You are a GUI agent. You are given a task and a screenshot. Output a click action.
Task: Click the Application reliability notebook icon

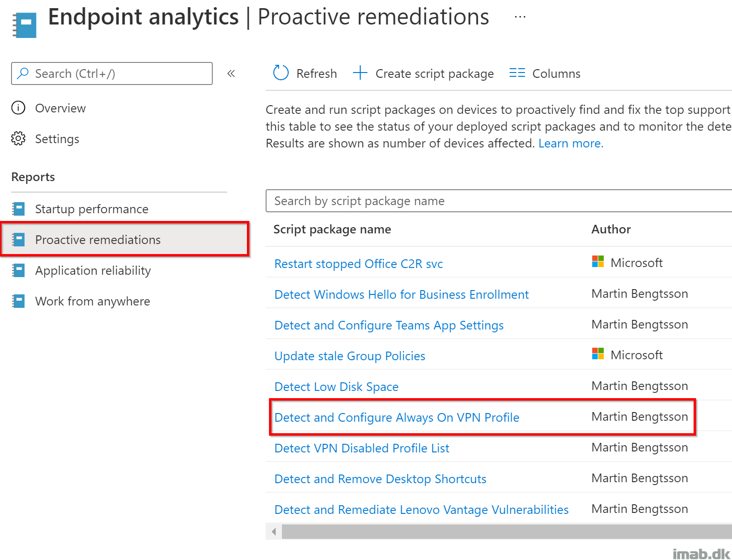[x=18, y=270]
